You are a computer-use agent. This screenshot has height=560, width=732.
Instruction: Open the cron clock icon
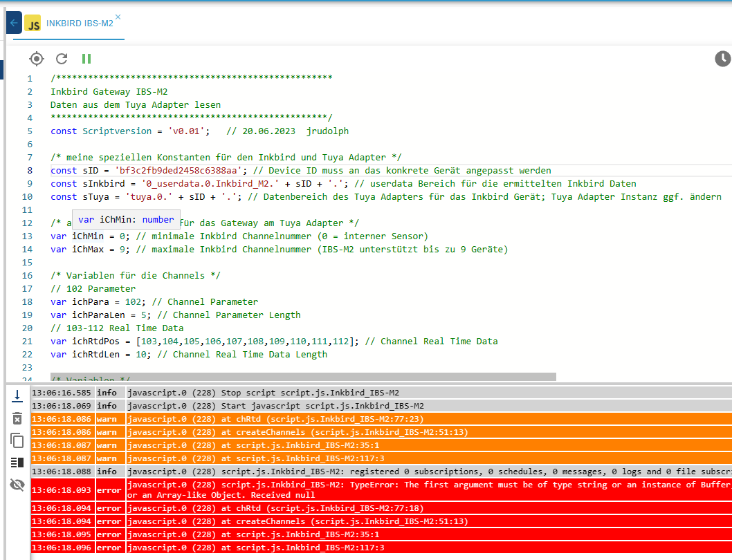[x=723, y=59]
